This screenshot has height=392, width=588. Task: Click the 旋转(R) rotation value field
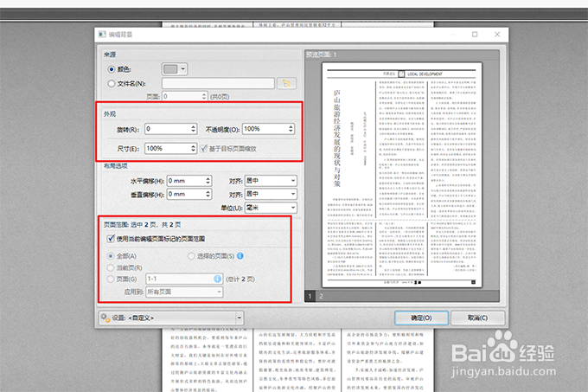pyautogui.click(x=168, y=129)
